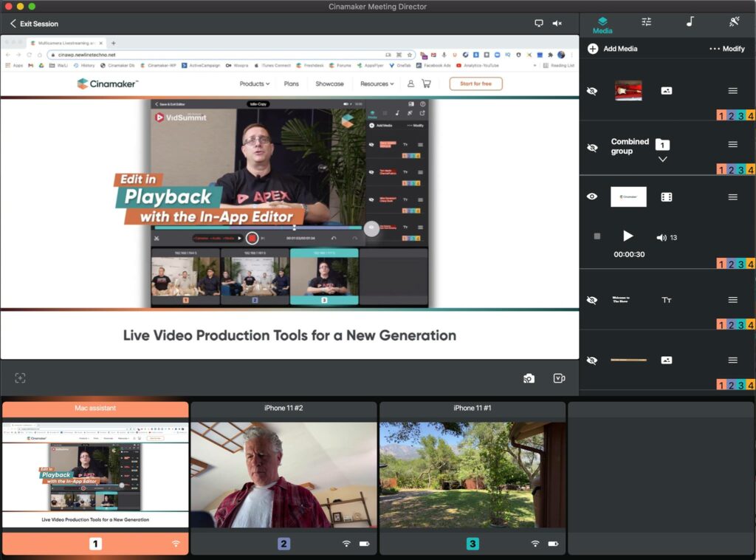The width and height of the screenshot is (756, 560).
Task: Play the Cinamaker video clip
Action: (x=628, y=236)
